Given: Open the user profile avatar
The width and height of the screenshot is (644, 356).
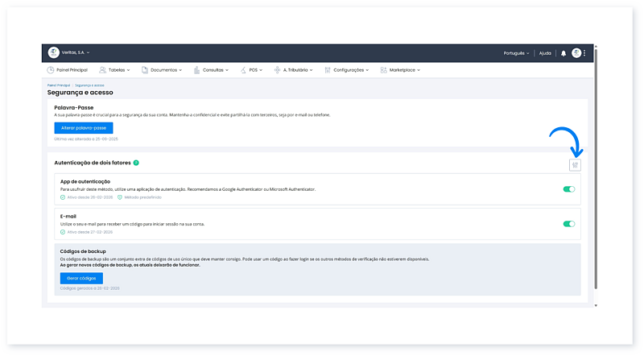Looking at the screenshot, I should [x=576, y=53].
